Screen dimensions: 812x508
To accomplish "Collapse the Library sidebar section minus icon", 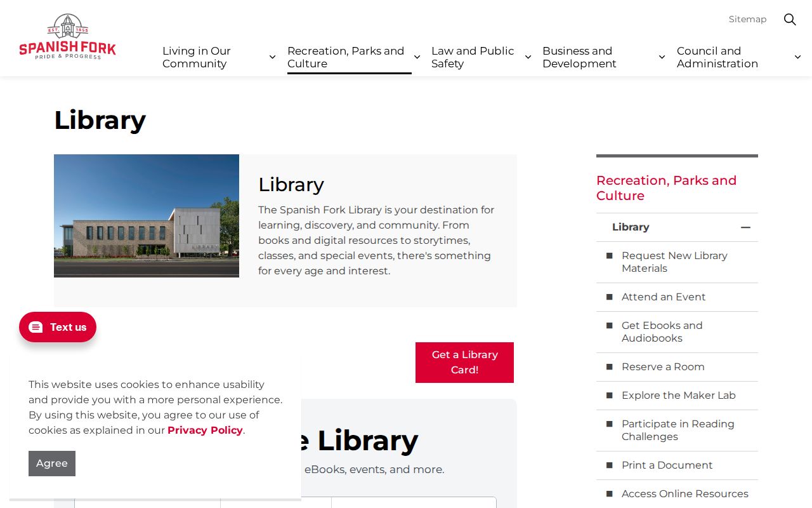I will point(745,227).
